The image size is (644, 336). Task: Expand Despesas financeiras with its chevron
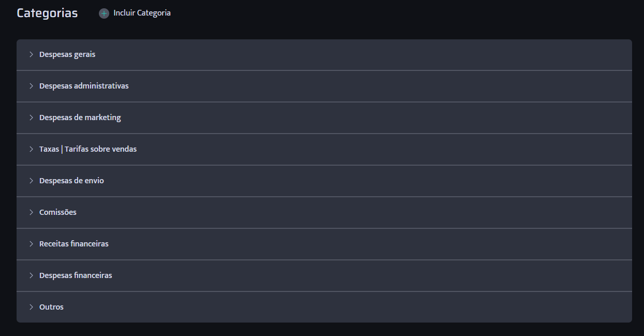point(31,275)
